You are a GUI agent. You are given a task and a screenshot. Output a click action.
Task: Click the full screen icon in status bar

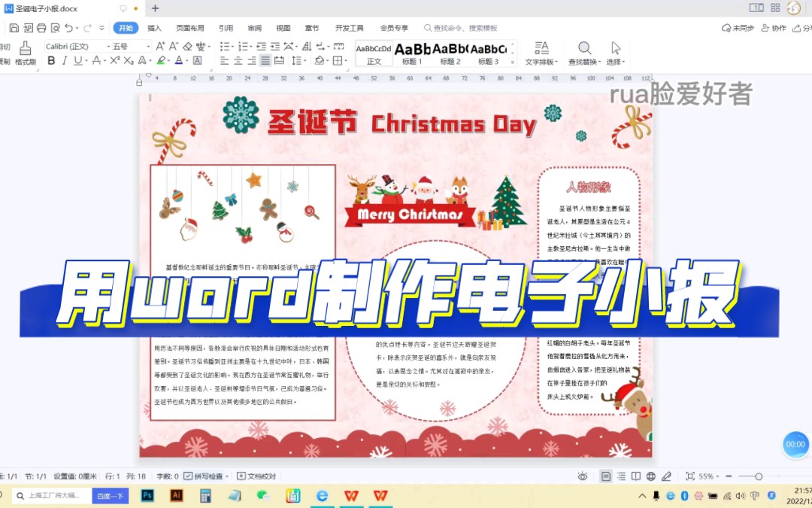click(x=690, y=476)
